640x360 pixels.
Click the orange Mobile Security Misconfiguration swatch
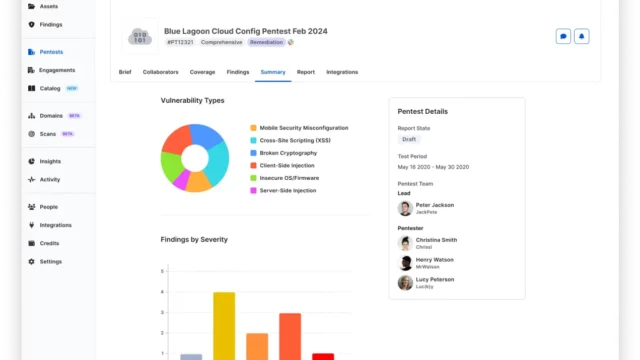(253, 128)
